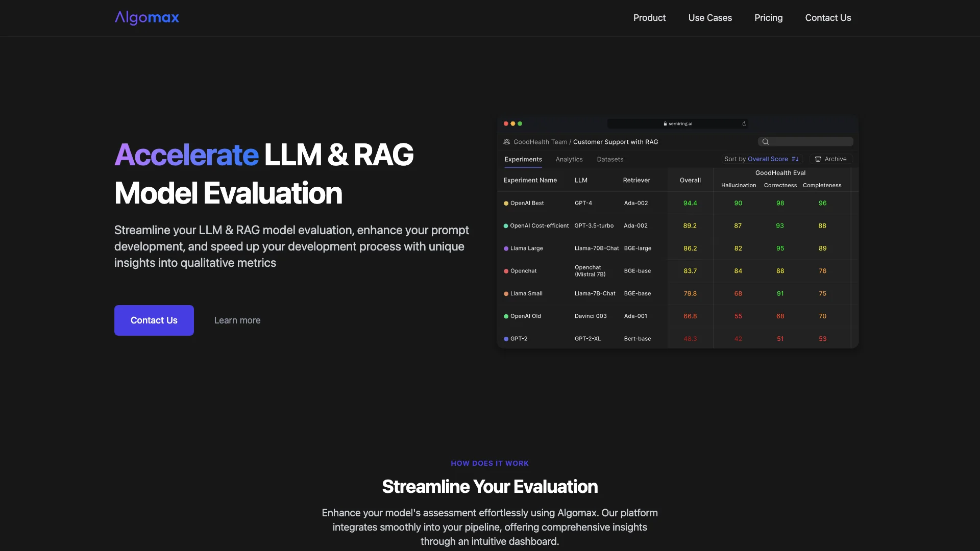The image size is (980, 551).
Task: Click the LLM column header
Action: (581, 180)
